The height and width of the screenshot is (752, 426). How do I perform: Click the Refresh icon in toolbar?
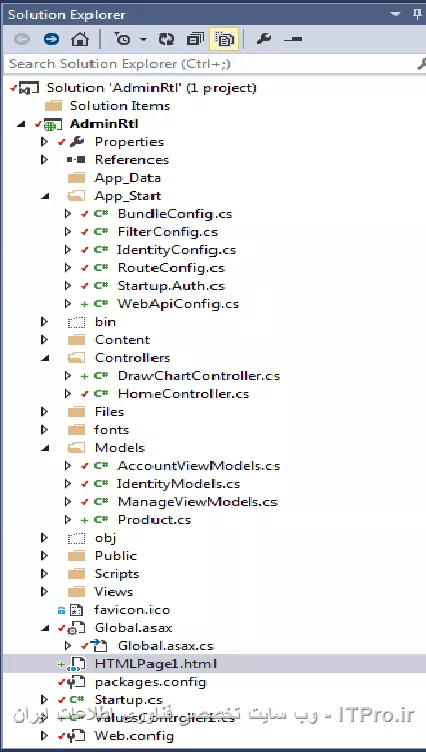click(166, 39)
